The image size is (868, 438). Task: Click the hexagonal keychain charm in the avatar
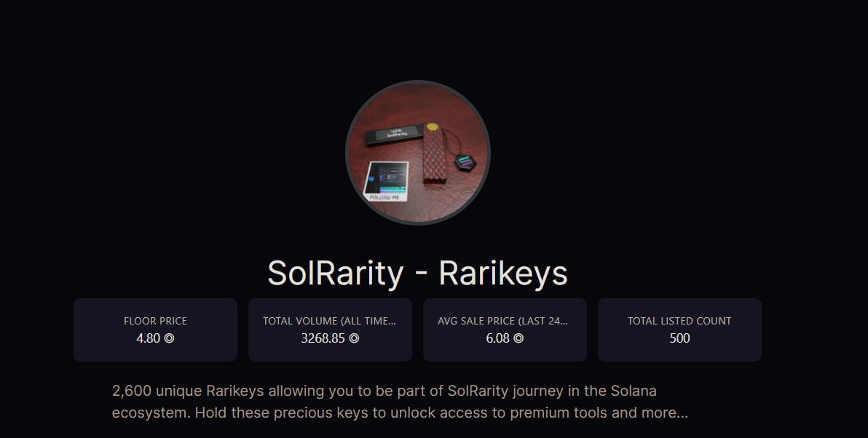pos(464,162)
